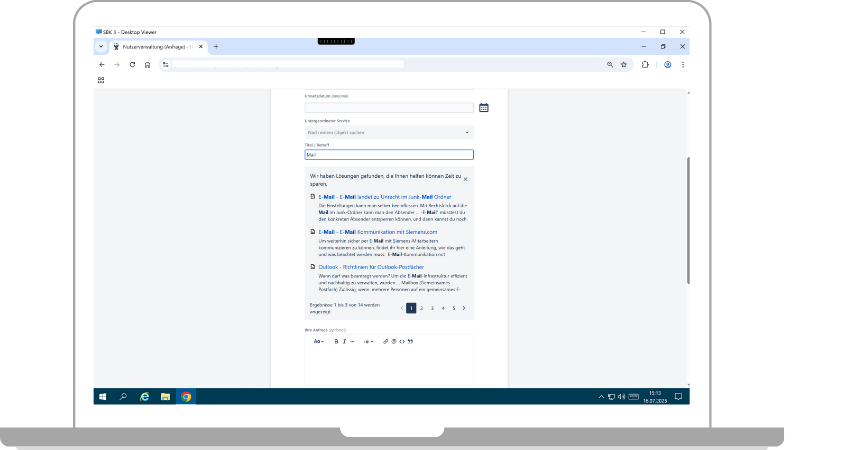This screenshot has width=850, height=450.
Task: Click the page vertical scrollbar
Action: [688, 220]
